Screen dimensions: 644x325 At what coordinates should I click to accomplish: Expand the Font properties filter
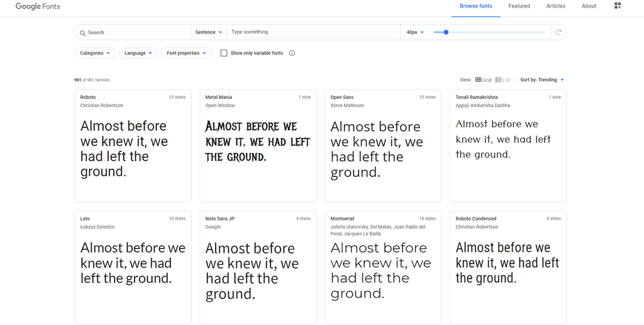pyautogui.click(x=186, y=53)
